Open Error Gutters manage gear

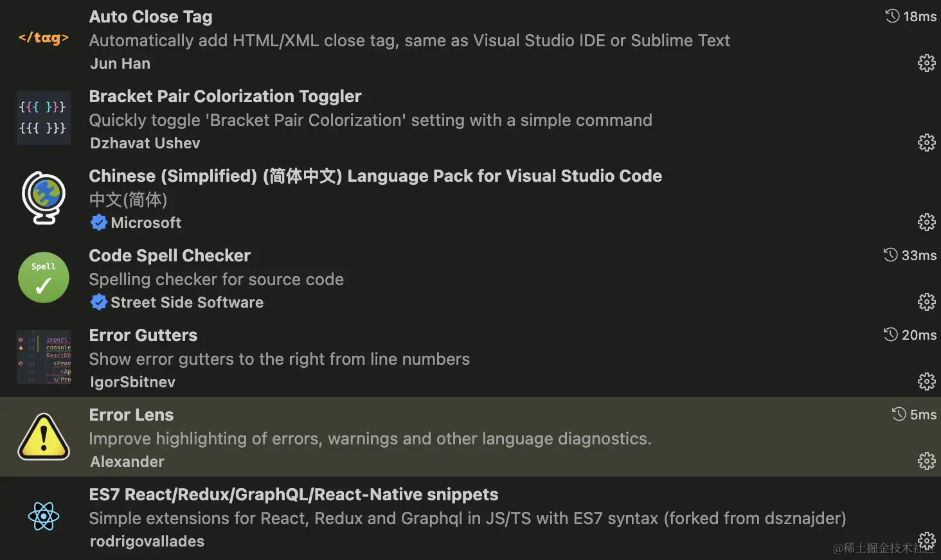[926, 381]
